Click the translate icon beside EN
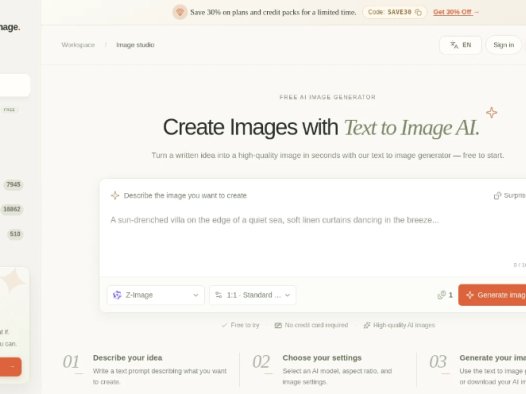 (454, 45)
